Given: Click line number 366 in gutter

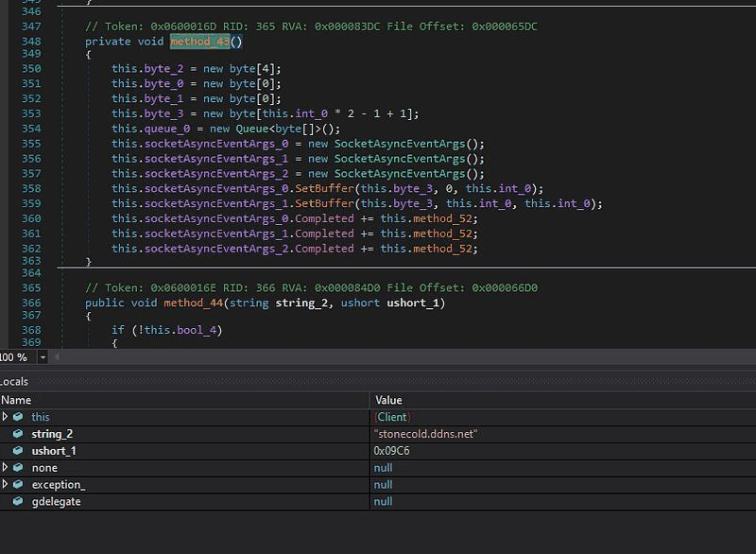Looking at the screenshot, I should (x=31, y=303).
